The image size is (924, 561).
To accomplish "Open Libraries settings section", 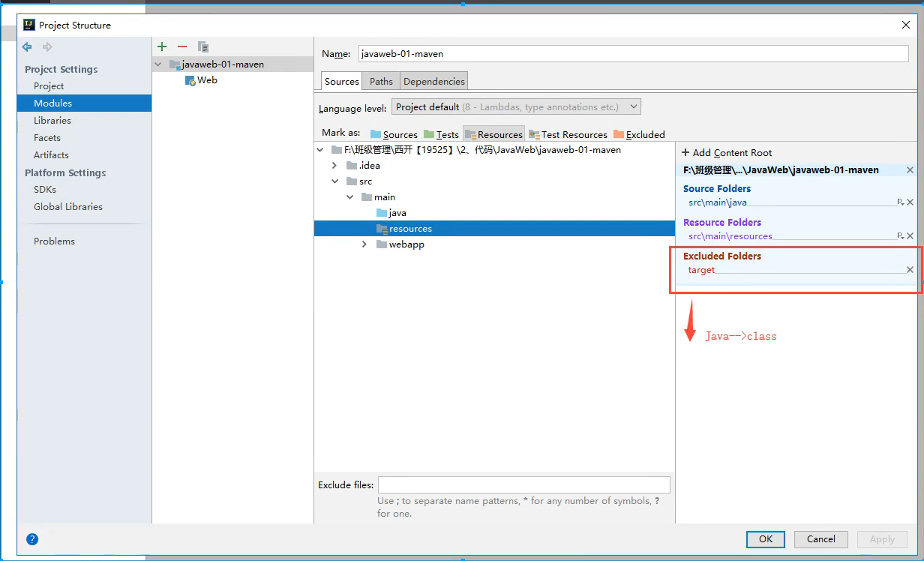I will 52,121.
